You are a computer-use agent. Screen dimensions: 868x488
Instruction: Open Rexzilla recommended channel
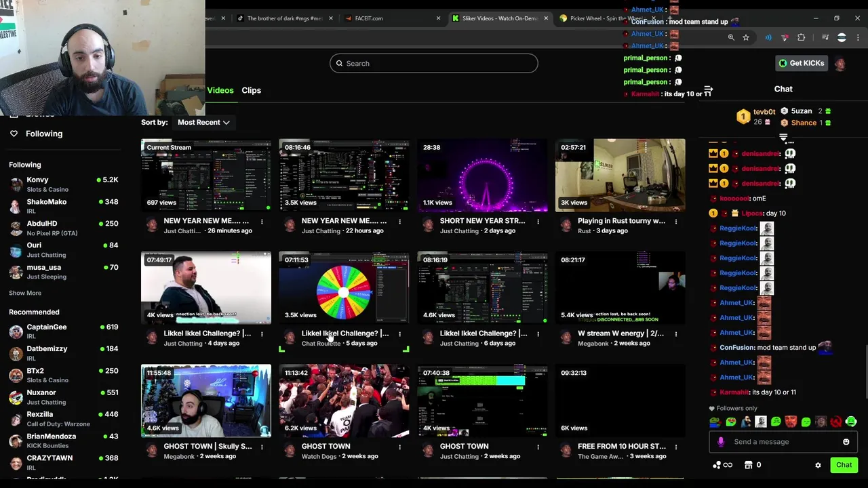(64, 419)
